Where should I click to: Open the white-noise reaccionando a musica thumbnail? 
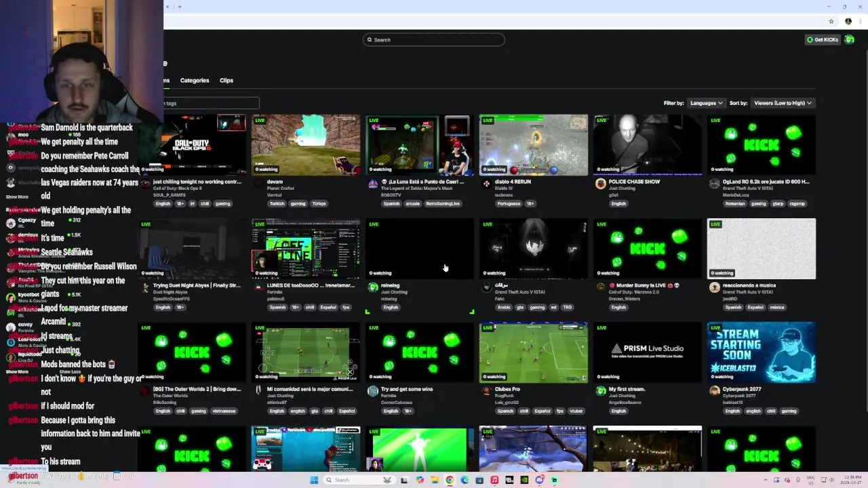(762, 249)
